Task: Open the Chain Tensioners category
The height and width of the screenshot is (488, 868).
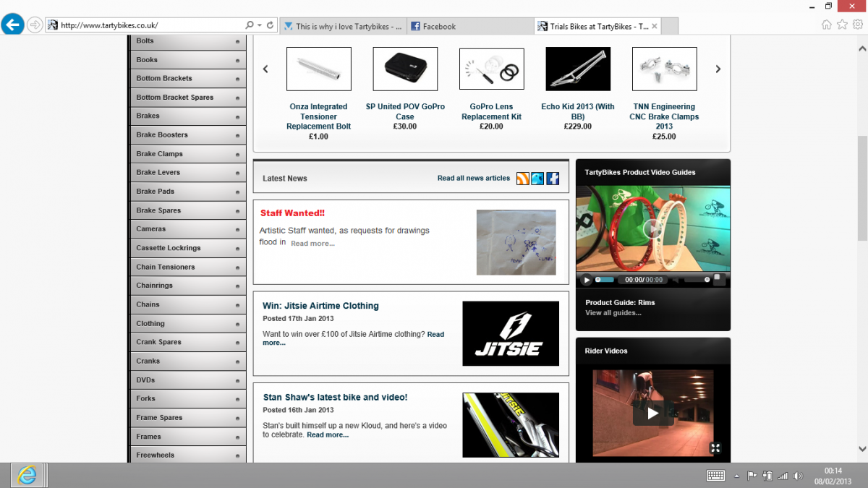Action: (x=187, y=267)
